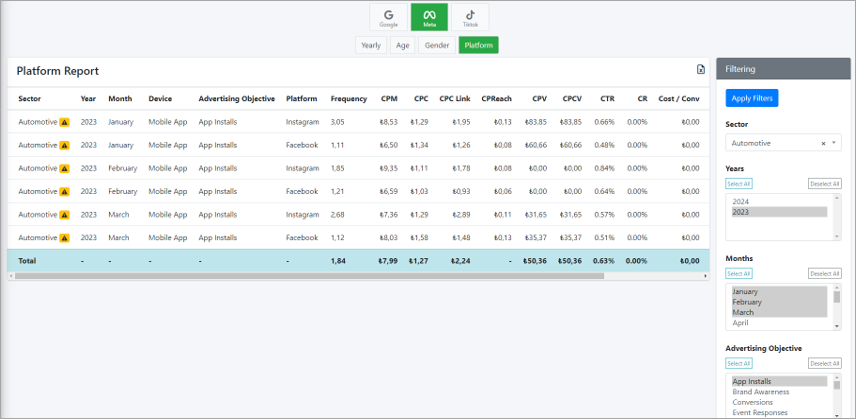Toggle April in the Months list
The height and width of the screenshot is (419, 856).
coord(740,322)
